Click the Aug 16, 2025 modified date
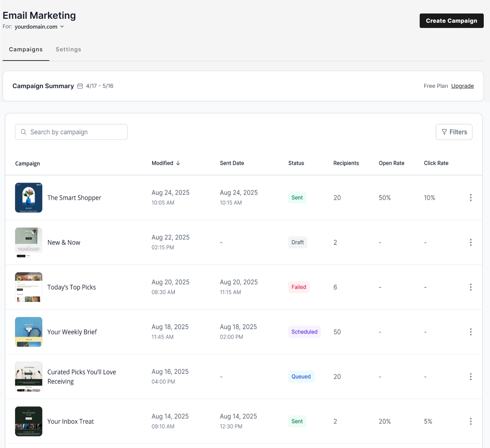The image size is (490, 448). pos(170,372)
